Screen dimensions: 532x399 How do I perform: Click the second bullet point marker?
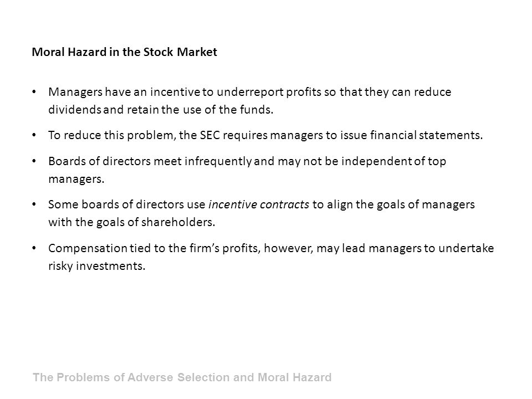pyautogui.click(x=34, y=135)
